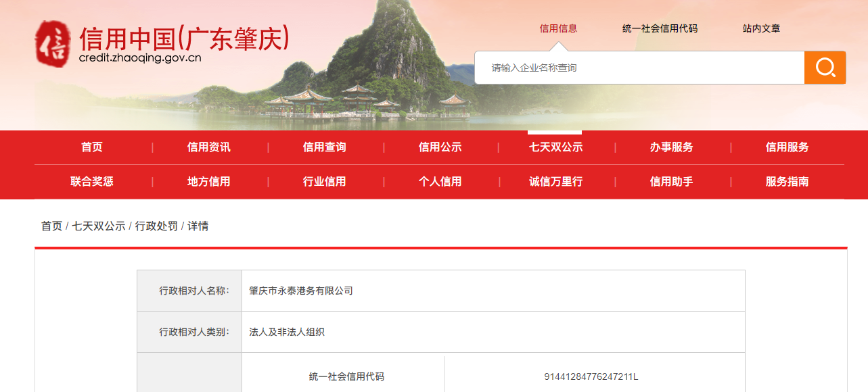The height and width of the screenshot is (392, 868).
Task: Open the 信用查询 menu item
Action: (x=325, y=147)
